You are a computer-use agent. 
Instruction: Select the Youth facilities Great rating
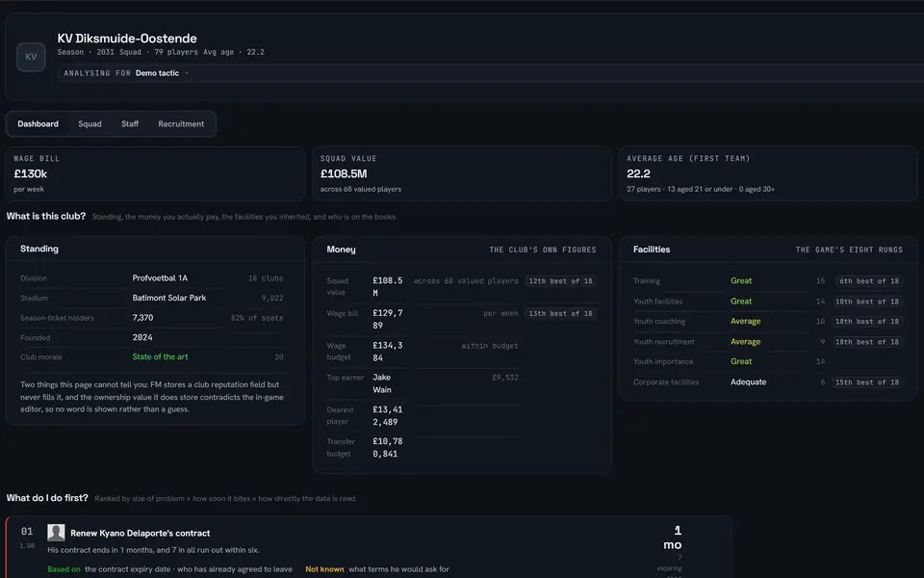coord(741,302)
